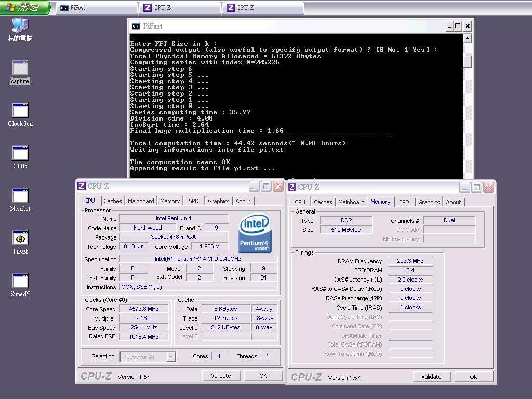This screenshot has width=532, height=399.
Task: Click the Intel Pentium 4 logo
Action: [255, 233]
